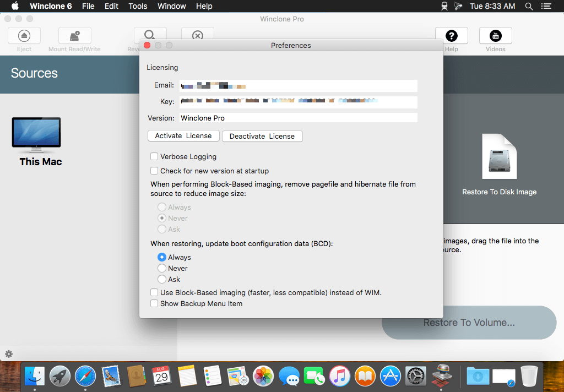Open Spotlight search in menu bar
564x392 pixels.
[x=529, y=6]
